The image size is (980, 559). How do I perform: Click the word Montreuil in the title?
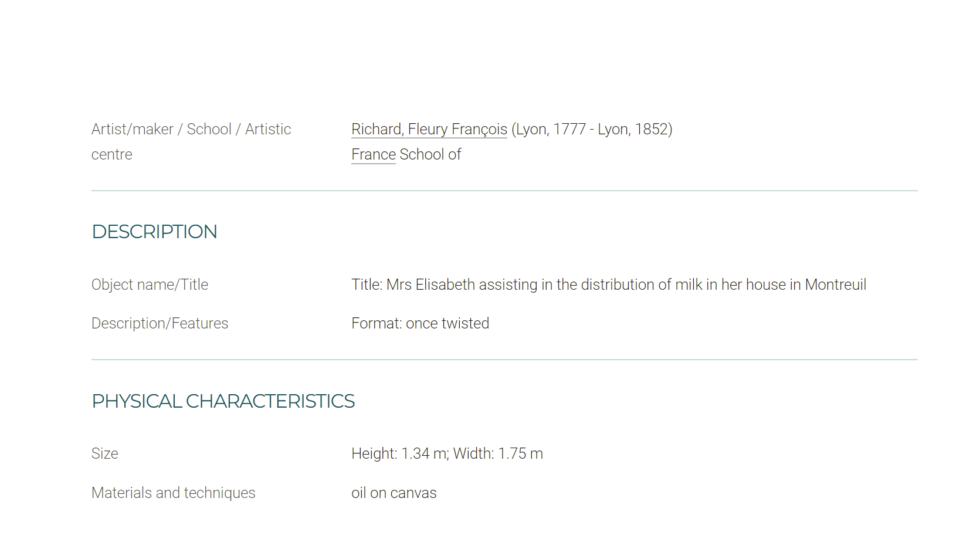pos(836,284)
